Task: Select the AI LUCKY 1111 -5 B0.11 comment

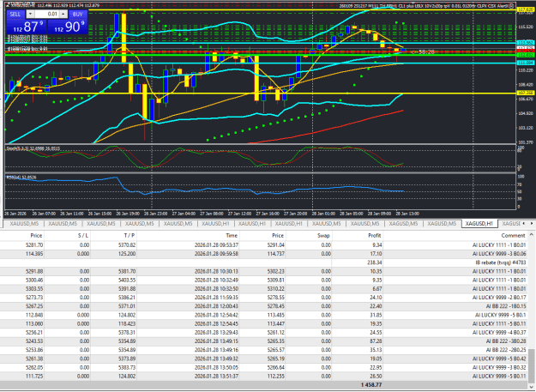Action: [499, 323]
